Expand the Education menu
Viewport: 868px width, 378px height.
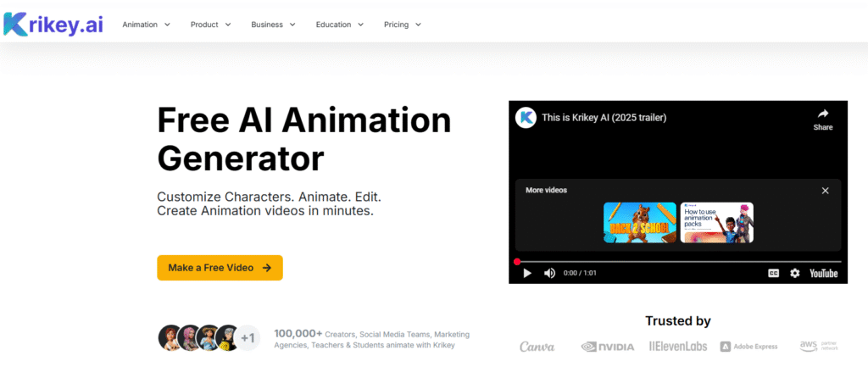340,25
